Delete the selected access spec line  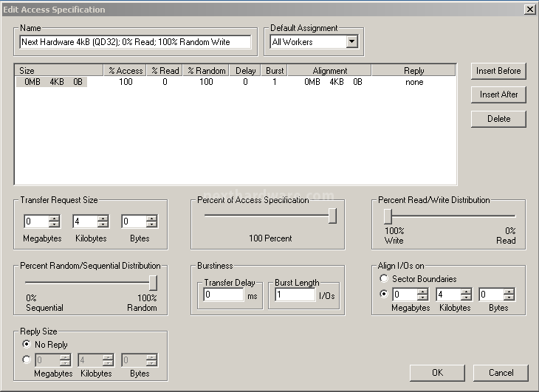498,119
